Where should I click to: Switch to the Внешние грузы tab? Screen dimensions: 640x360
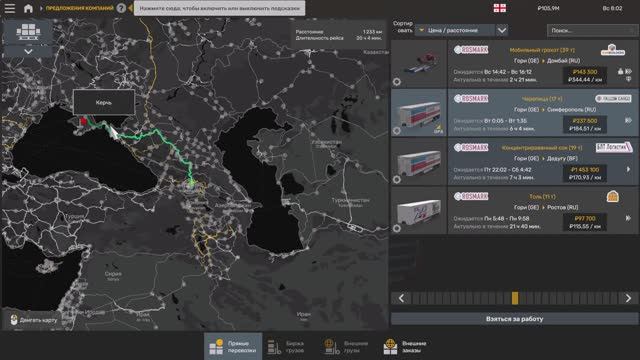point(346,347)
